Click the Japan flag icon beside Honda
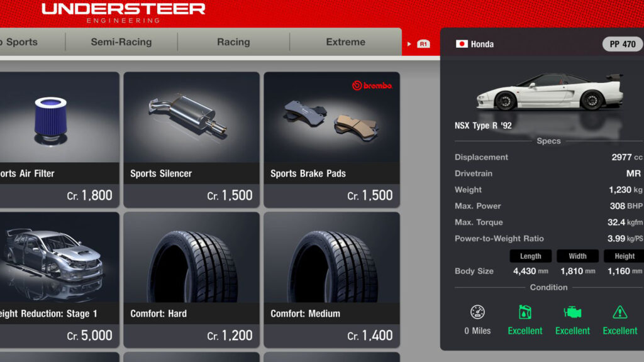Image resolution: width=644 pixels, height=362 pixels. point(462,44)
